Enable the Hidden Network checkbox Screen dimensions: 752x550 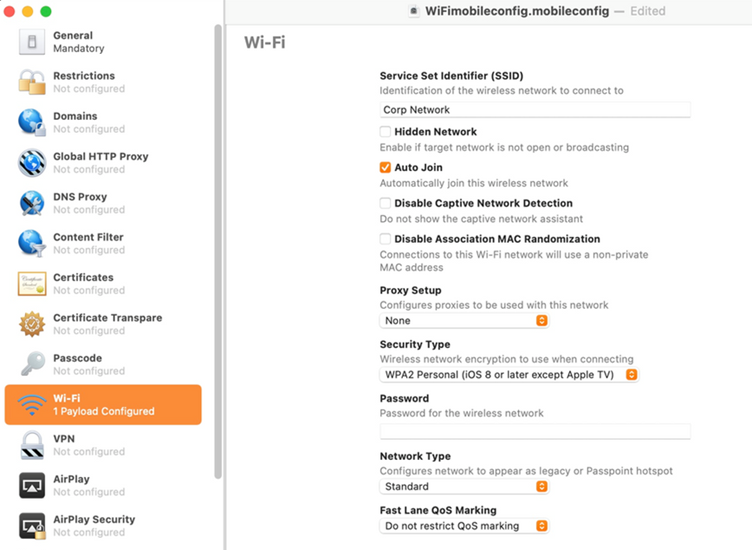(385, 131)
